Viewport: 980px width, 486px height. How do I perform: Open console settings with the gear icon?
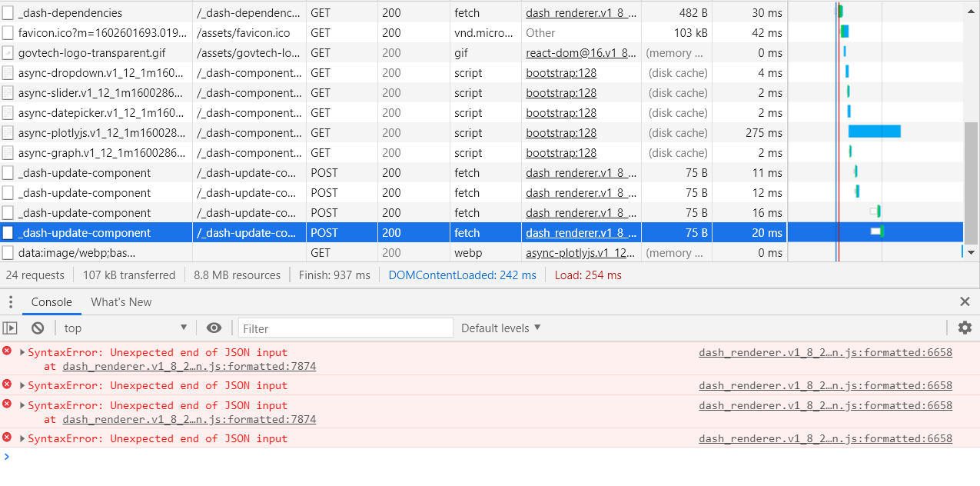(965, 328)
